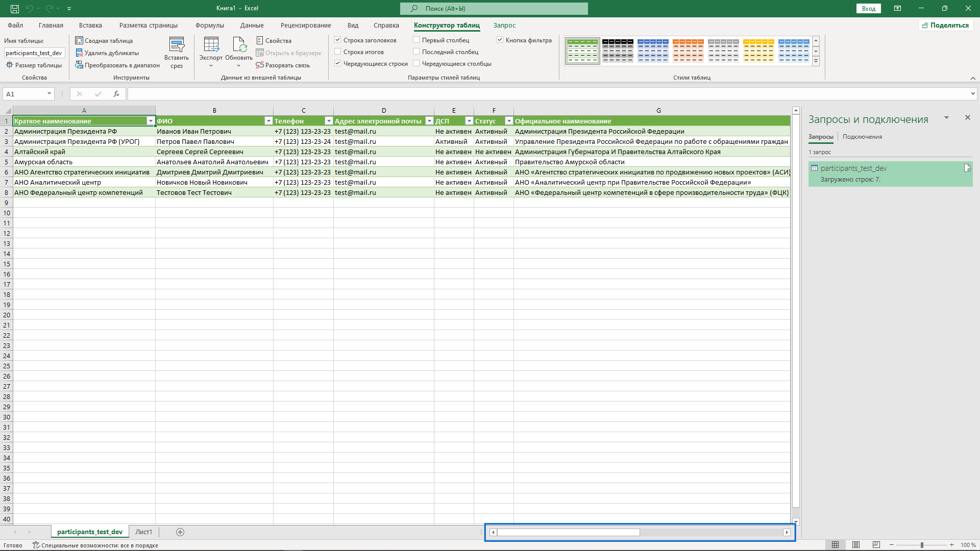Select the participants_test_dev query in pane
The height and width of the screenshot is (551, 980).
[890, 174]
